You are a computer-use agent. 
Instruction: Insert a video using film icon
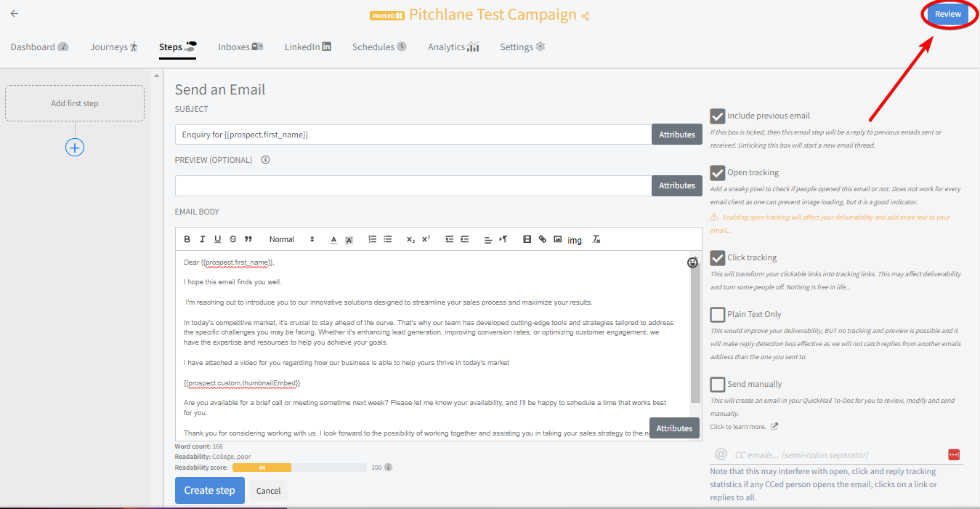coord(527,239)
